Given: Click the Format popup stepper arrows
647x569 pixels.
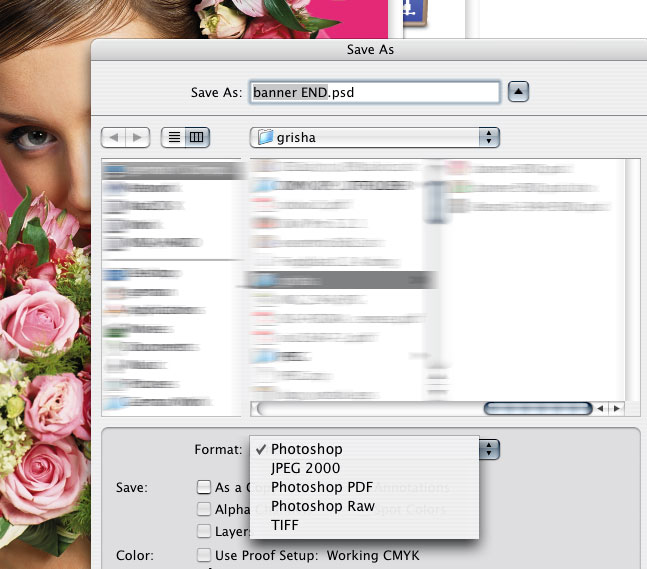Looking at the screenshot, I should (x=489, y=449).
